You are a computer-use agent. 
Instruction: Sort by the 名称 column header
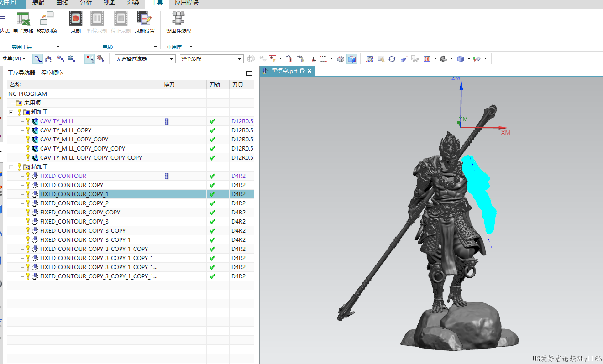(x=84, y=85)
